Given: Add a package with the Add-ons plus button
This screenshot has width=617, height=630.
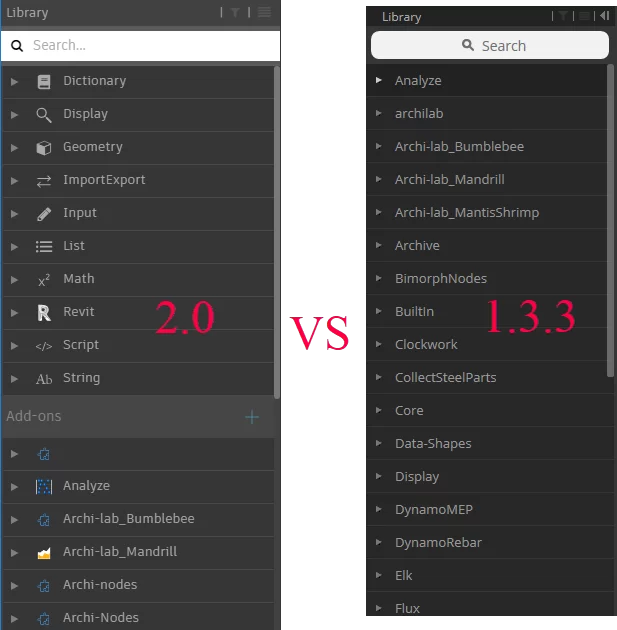Looking at the screenshot, I should [x=252, y=417].
